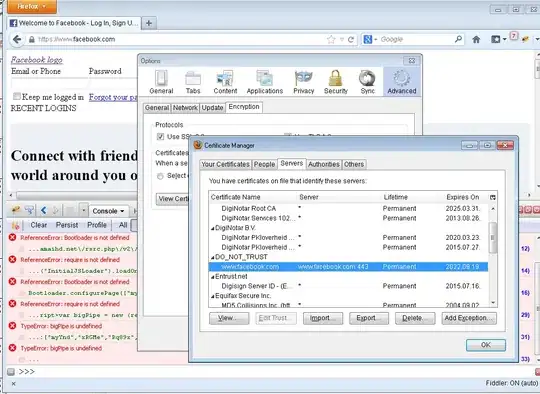This screenshot has height=394, width=540.
Task: Toggle the Use SSL 3.0 checkbox
Action: (x=160, y=137)
